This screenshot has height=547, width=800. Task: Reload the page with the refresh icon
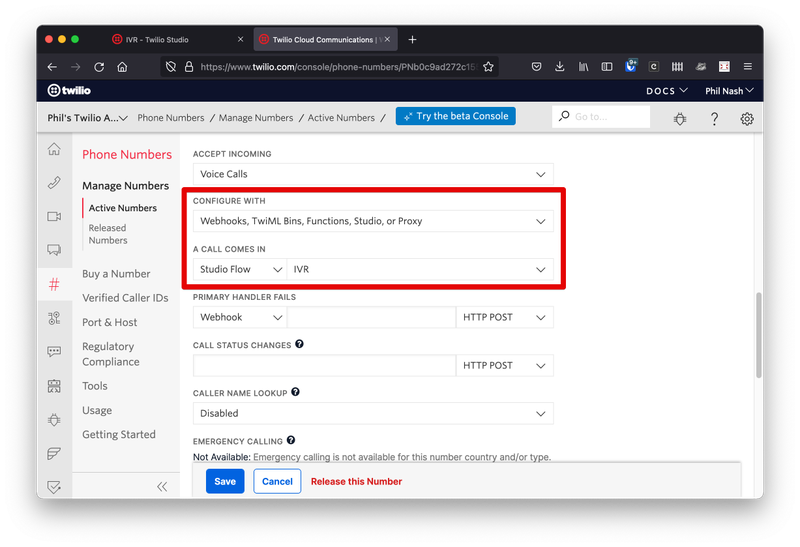tap(99, 67)
